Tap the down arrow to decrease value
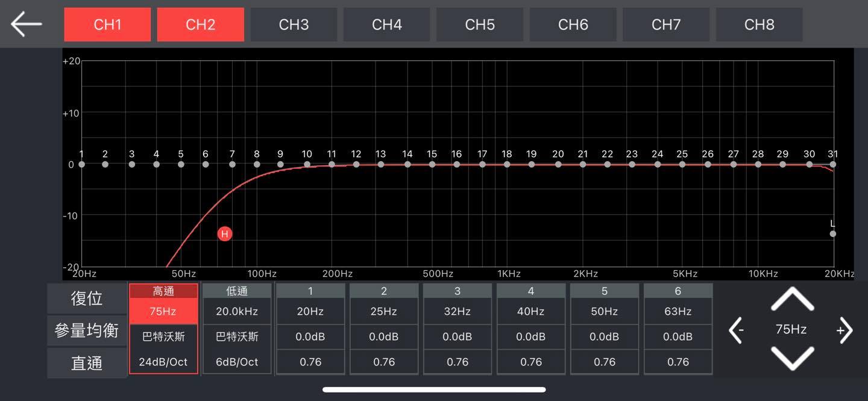The height and width of the screenshot is (401, 868). click(x=792, y=358)
